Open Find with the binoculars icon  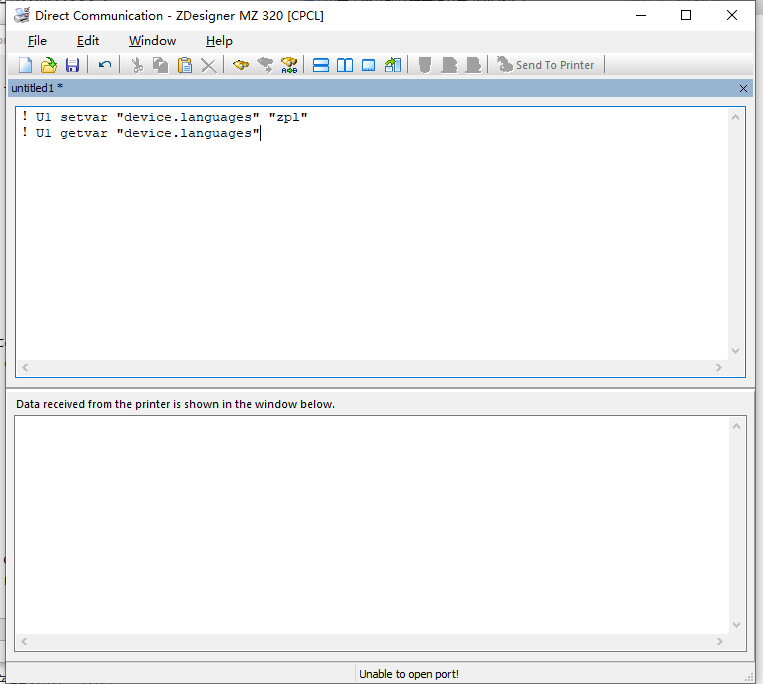(241, 65)
